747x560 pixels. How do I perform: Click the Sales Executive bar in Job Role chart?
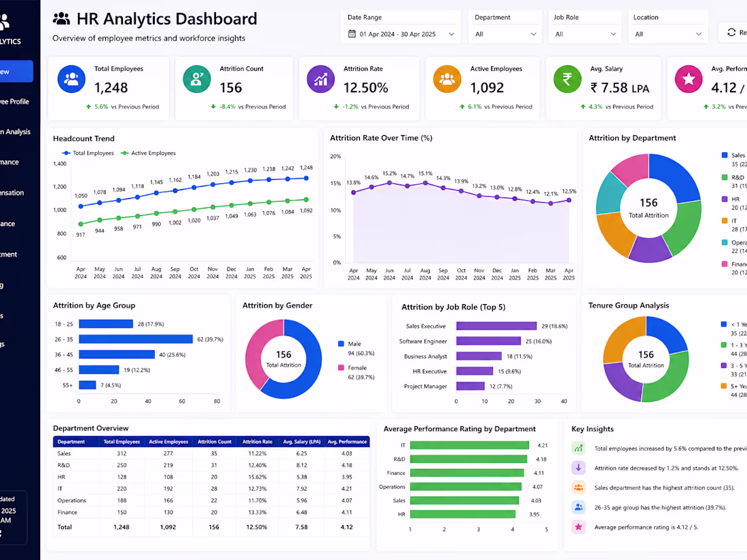[x=496, y=326]
